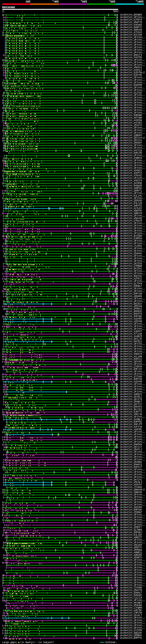Select hit UniRef100_Q23LR2
Image resolution: width=146 pixels, height=644 pixels.
131,208
